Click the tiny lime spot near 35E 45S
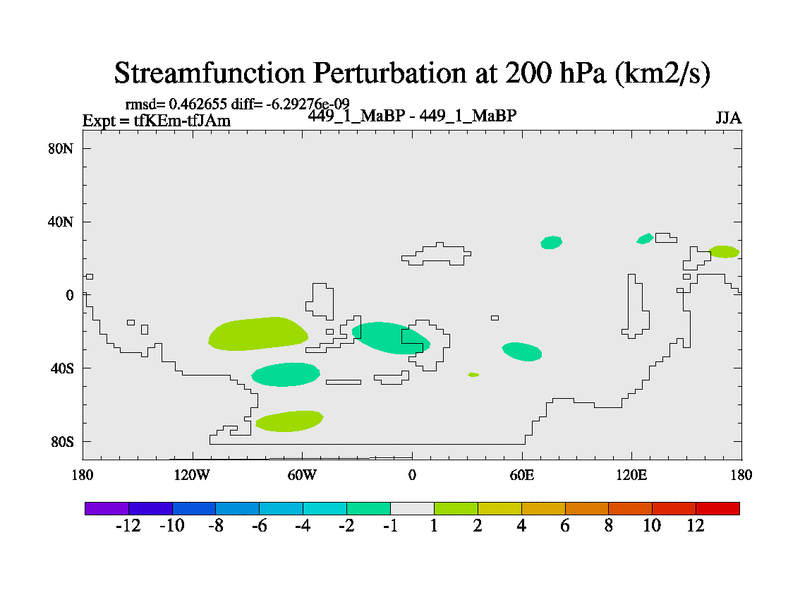Image resolution: width=800 pixels, height=600 pixels. (x=473, y=375)
